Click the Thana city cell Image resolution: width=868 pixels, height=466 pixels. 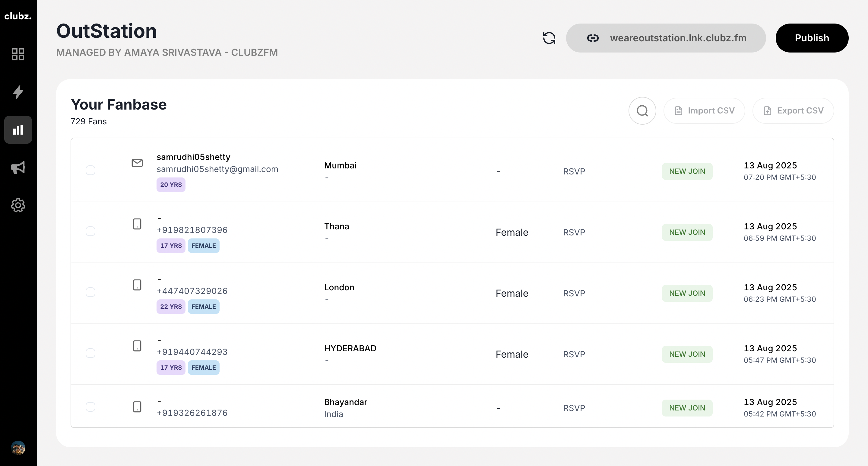[336, 227]
